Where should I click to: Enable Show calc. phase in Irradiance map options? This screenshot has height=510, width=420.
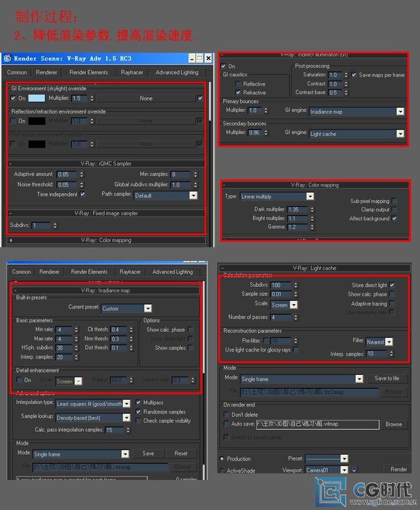tap(190, 329)
